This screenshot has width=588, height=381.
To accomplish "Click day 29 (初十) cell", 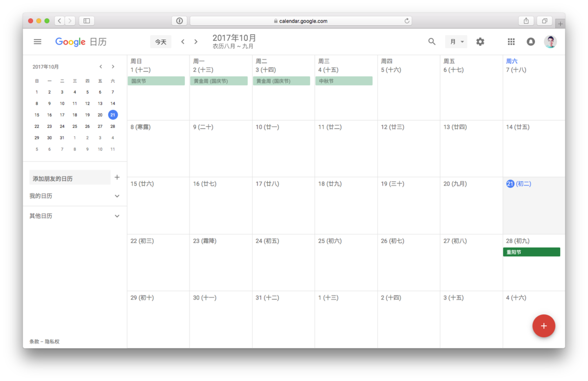I will pyautogui.click(x=158, y=319).
